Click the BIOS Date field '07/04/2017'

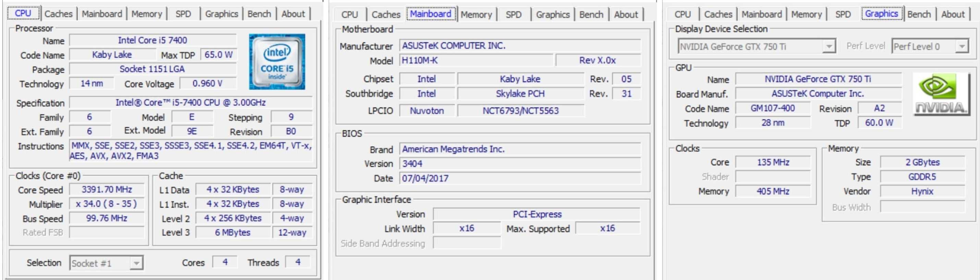tap(520, 179)
